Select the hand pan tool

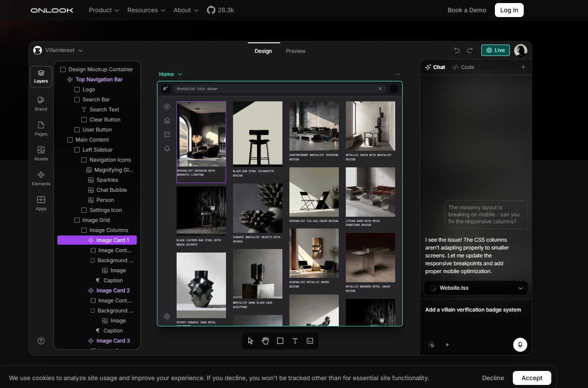coord(265,341)
